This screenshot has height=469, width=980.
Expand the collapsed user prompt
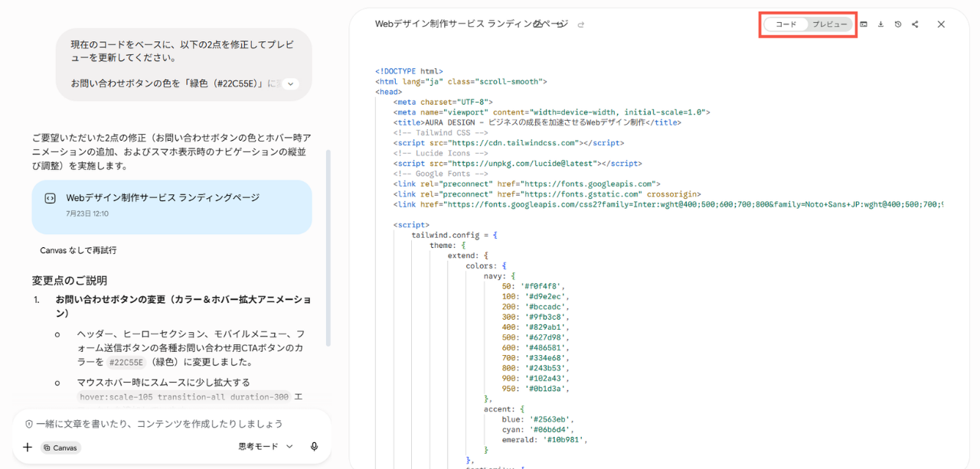(x=290, y=83)
